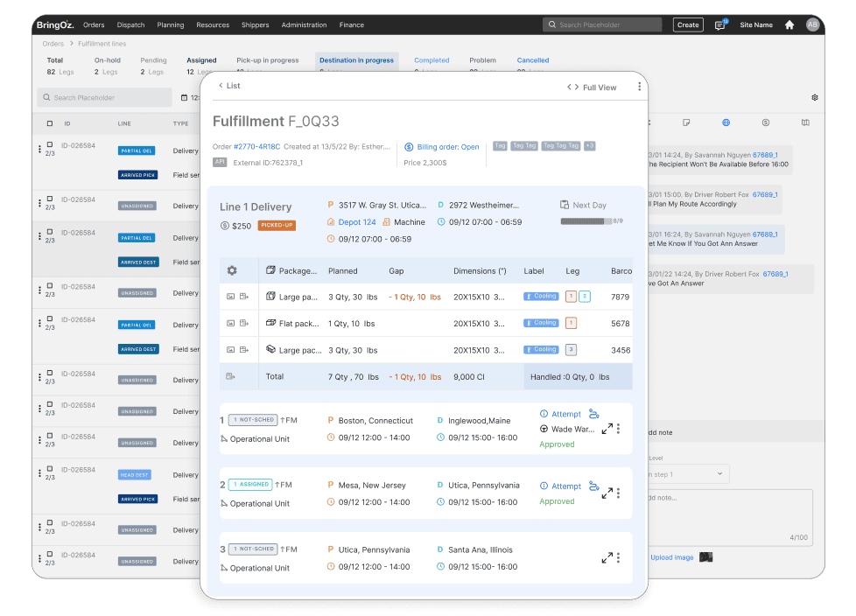856x616 pixels.
Task: Select the note tab icon in side panel
Action: pos(686,122)
